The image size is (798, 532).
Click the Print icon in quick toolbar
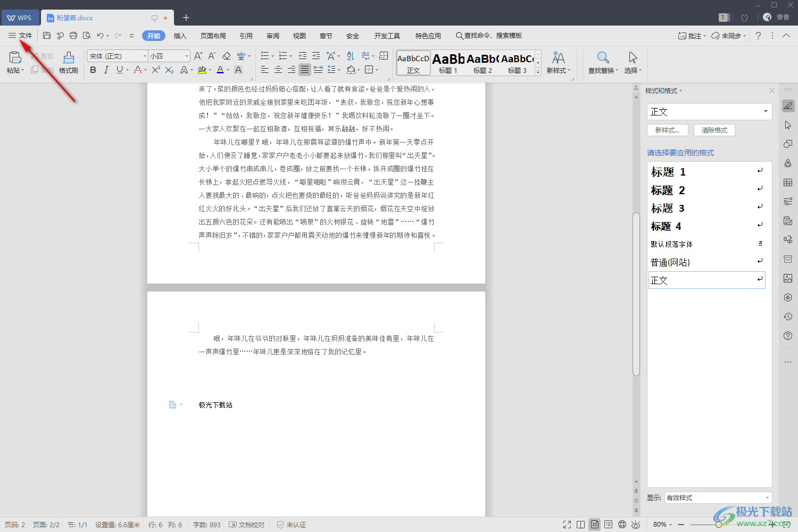click(x=73, y=36)
